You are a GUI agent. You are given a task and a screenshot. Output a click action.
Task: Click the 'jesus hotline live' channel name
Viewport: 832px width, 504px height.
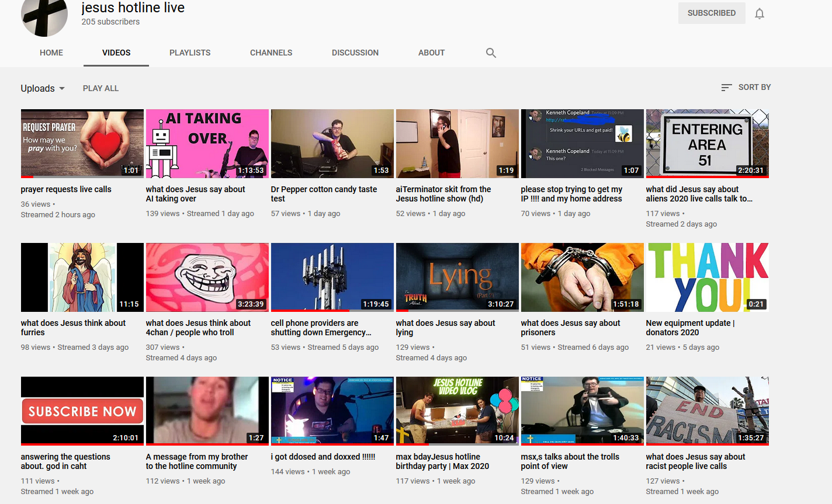[x=133, y=8]
